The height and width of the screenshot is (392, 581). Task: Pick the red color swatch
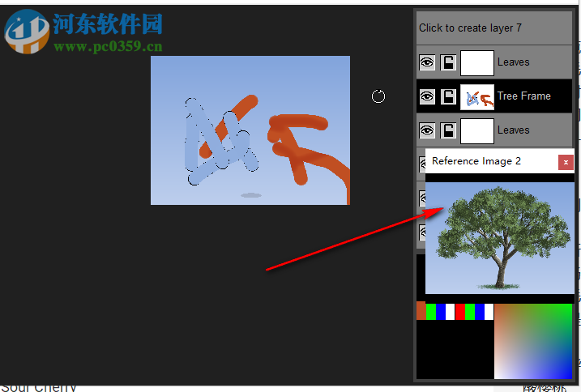(459, 312)
